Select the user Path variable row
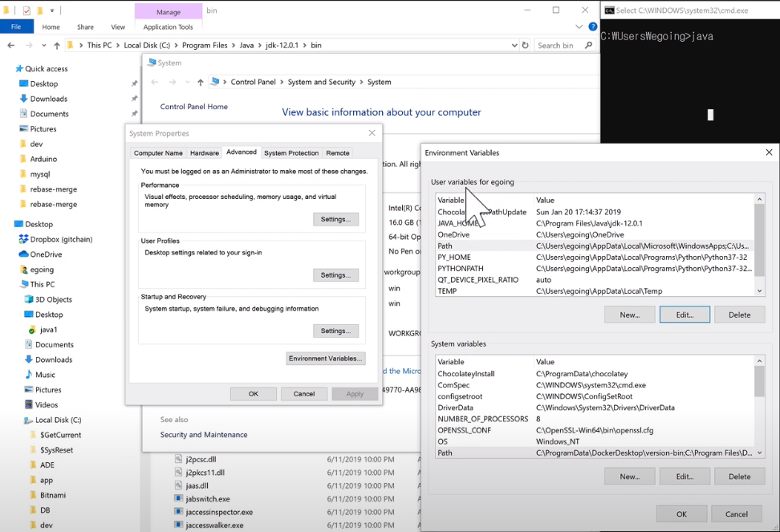This screenshot has width=780, height=532. pyautogui.click(x=595, y=246)
